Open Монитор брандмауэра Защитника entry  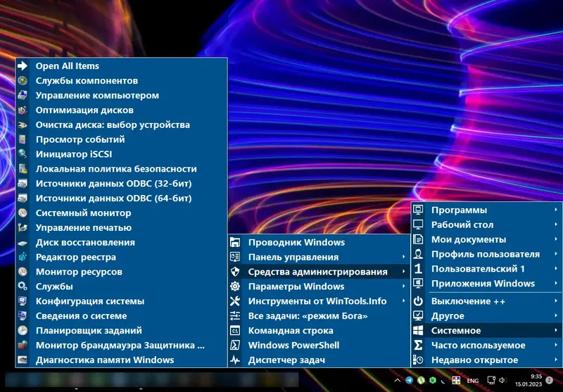coord(121,345)
